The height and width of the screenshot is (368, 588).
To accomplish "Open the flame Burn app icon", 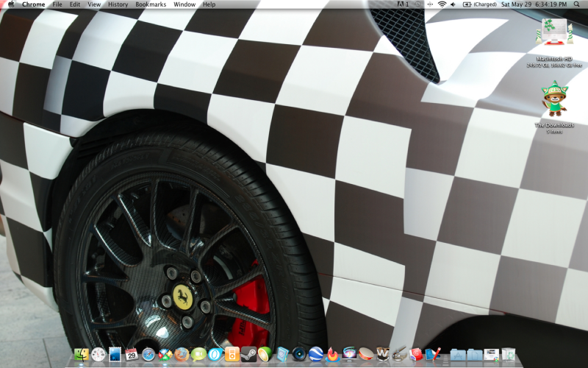I will point(332,355).
